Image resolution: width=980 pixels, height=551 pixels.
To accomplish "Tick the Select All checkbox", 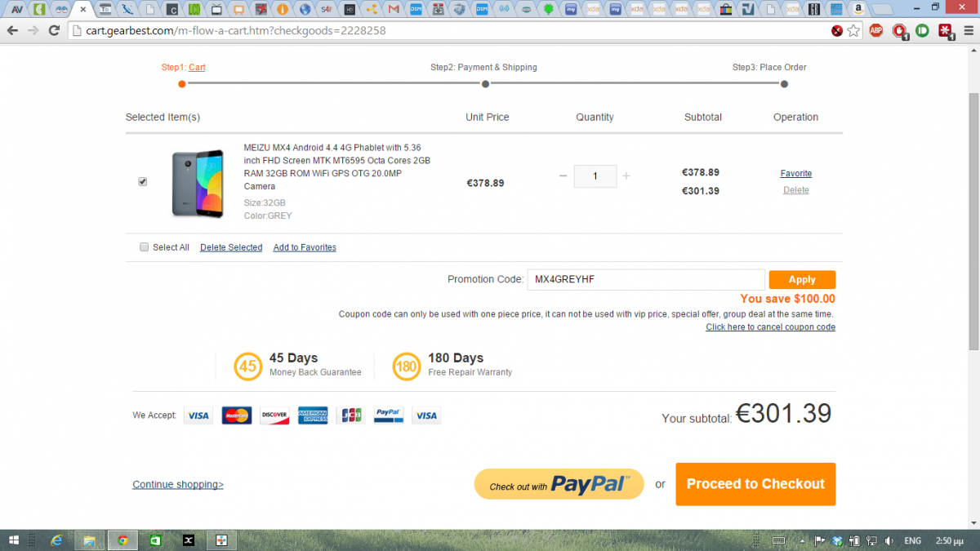I will point(144,247).
